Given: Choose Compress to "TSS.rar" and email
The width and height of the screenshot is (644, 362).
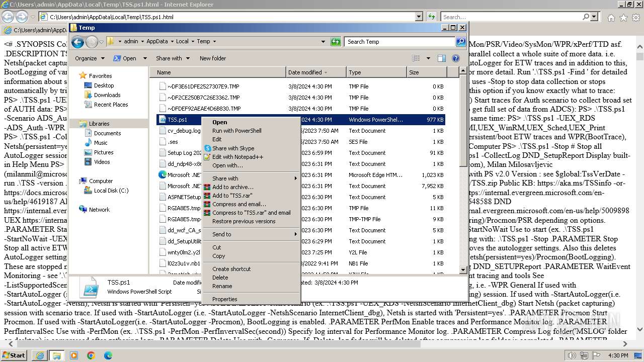Looking at the screenshot, I should 251,213.
